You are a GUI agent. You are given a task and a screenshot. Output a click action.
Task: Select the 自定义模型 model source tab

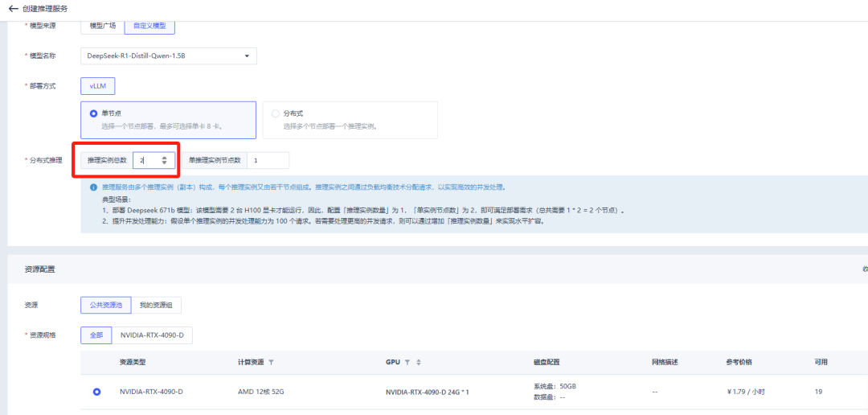pyautogui.click(x=149, y=26)
